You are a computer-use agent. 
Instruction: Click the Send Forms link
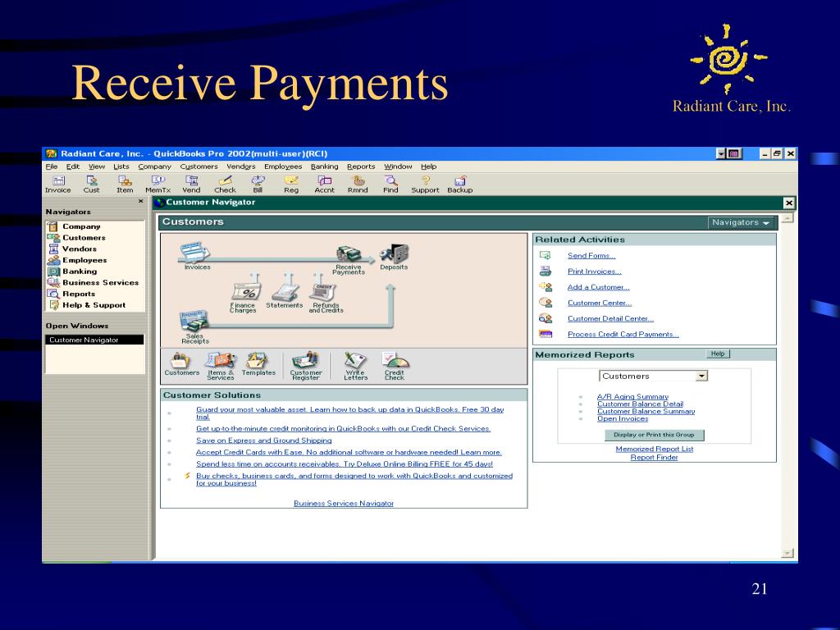(x=591, y=256)
